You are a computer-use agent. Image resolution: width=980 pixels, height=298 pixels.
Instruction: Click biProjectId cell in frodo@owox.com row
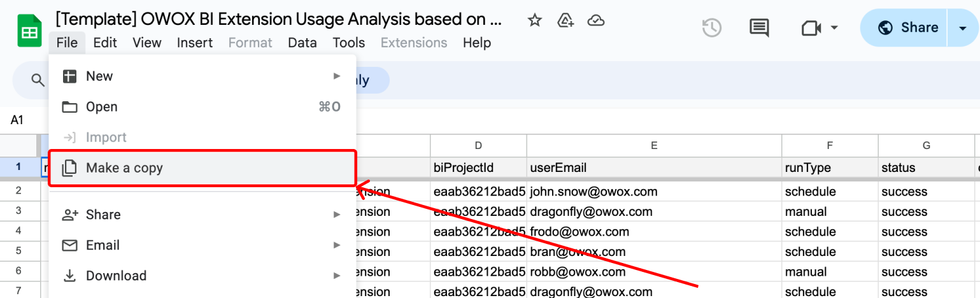tap(478, 232)
